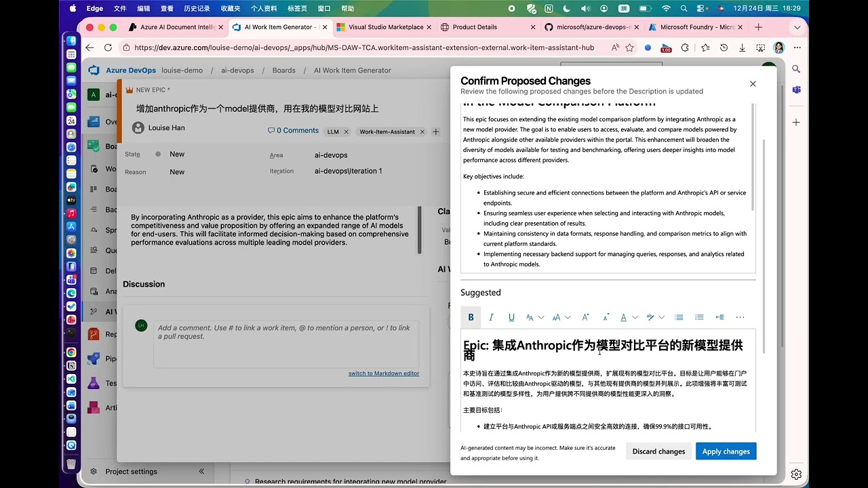Insert a numbered list in the editor

699,317
